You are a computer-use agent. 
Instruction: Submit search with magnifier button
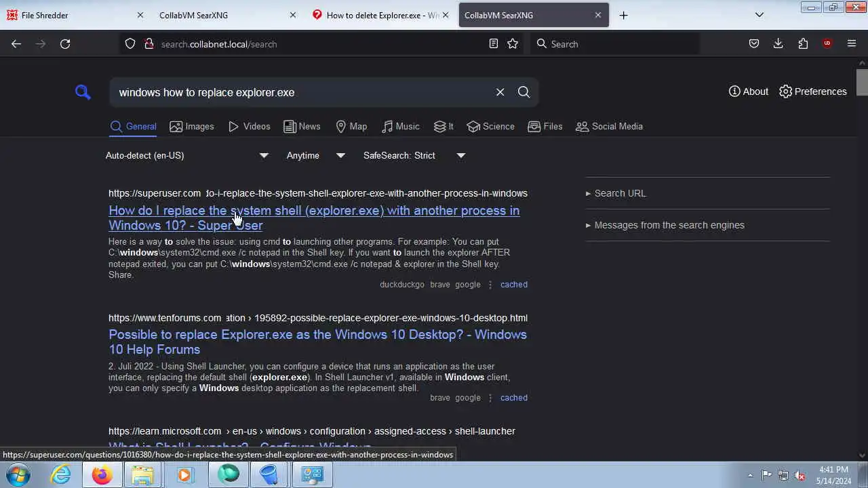524,92
